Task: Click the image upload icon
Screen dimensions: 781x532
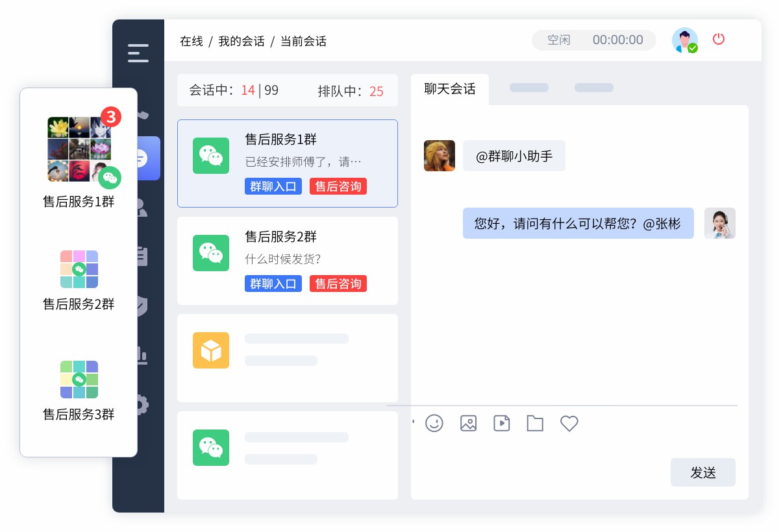Action: (468, 424)
